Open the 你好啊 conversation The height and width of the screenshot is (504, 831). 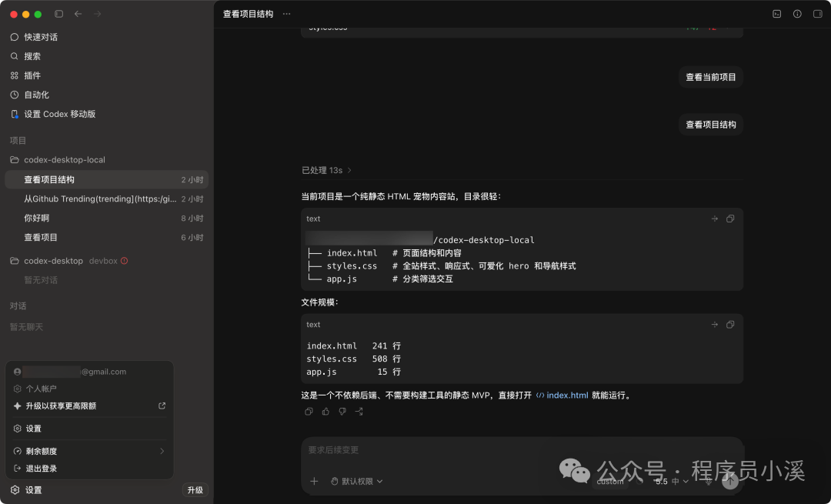pos(106,218)
